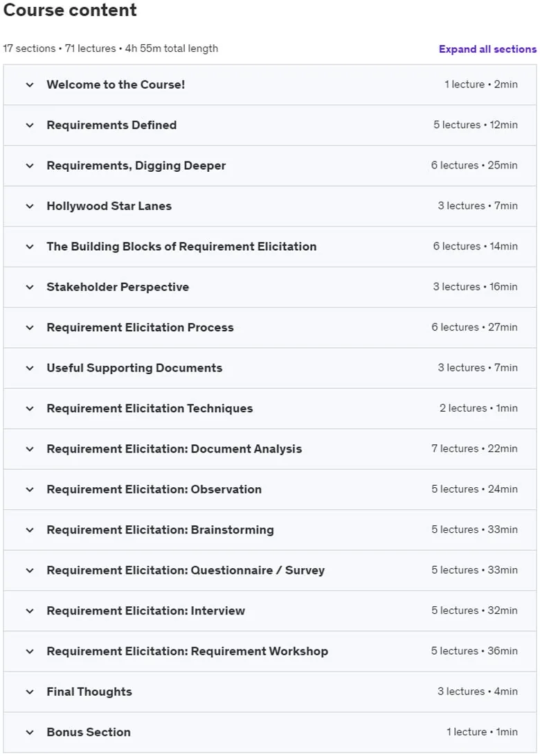Viewport: 540px width, 756px height.
Task: Expand Hollywood Star Lanes chevron icon
Action: [30, 206]
